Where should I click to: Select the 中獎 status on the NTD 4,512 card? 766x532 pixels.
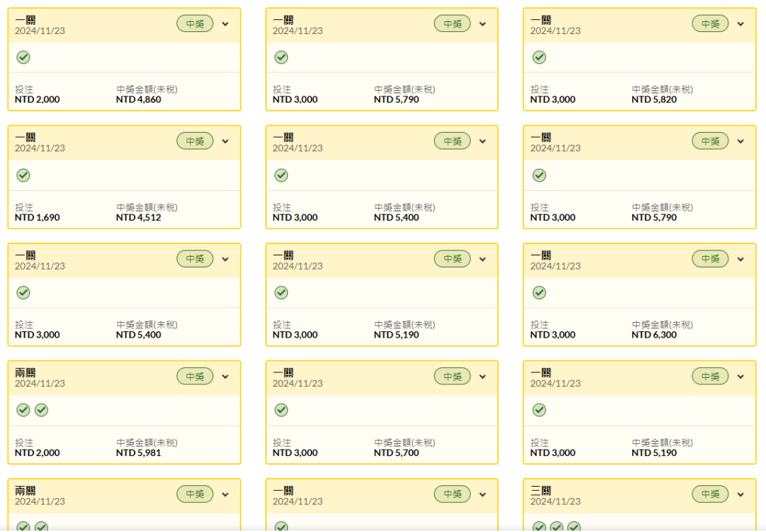[x=195, y=141]
